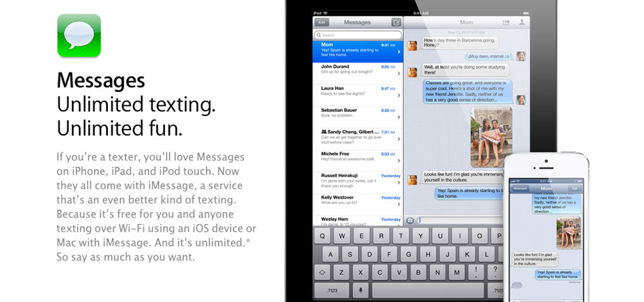Tap Mom's avatar beside "Well, at least" message

[412, 72]
